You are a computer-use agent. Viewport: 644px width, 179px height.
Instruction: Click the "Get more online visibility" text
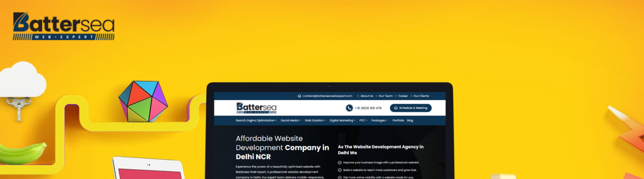tap(378, 177)
